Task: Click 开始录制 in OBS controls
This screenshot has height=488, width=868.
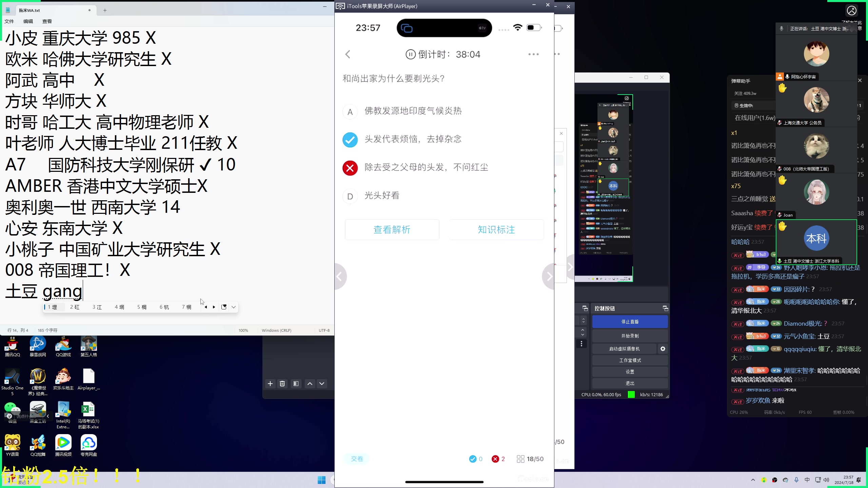Action: [630, 336]
